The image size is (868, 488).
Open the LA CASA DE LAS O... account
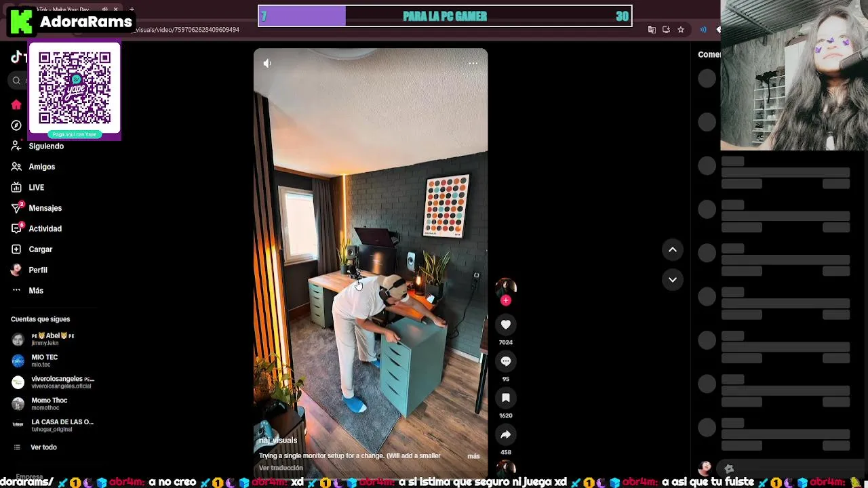[54, 425]
